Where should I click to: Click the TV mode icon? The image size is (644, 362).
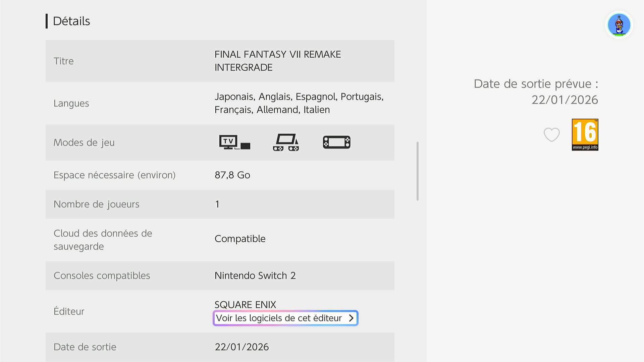click(234, 142)
